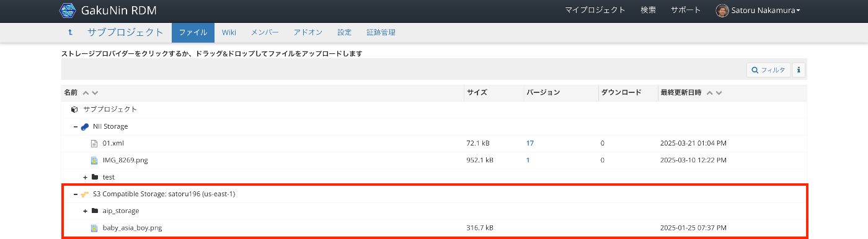Screen dimensions: 868x239
Task: Click the 72.1 kB size cell
Action: tap(478, 143)
